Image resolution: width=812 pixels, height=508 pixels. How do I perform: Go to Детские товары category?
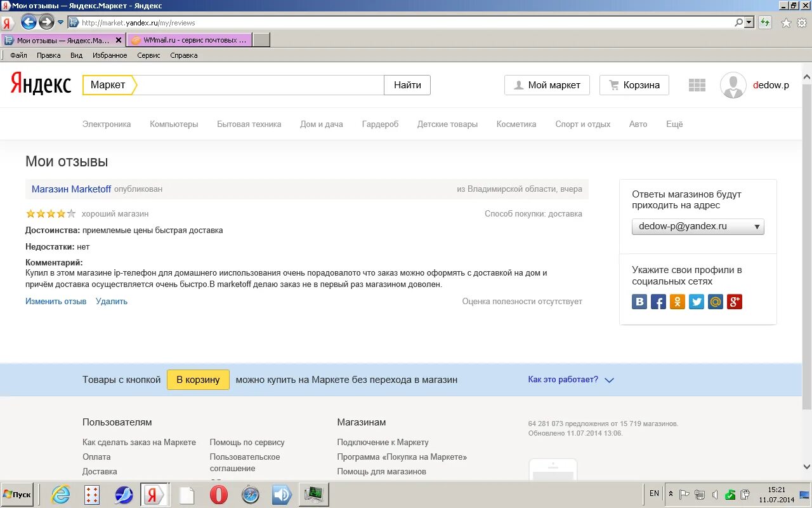pyautogui.click(x=447, y=124)
